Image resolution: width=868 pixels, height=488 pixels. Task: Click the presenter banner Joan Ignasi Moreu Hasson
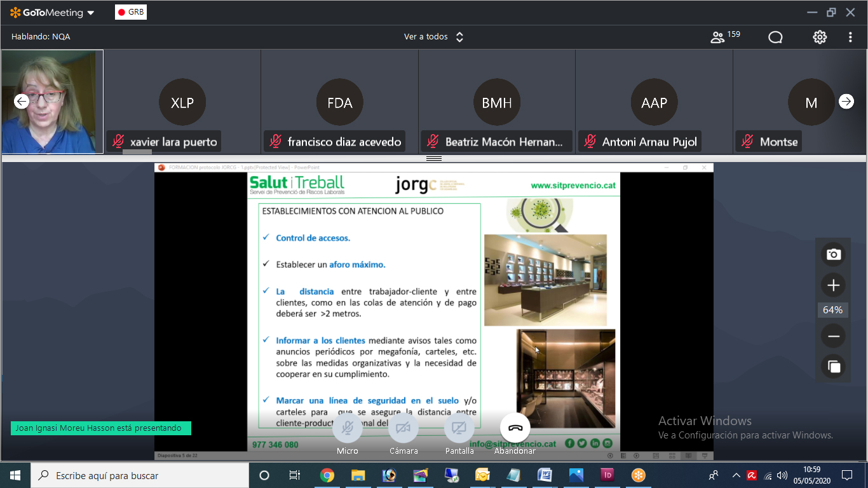click(x=101, y=428)
